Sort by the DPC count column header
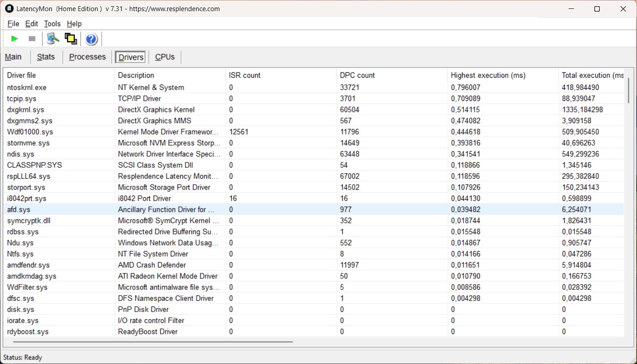Screen dimensions: 637x364 coord(357,75)
